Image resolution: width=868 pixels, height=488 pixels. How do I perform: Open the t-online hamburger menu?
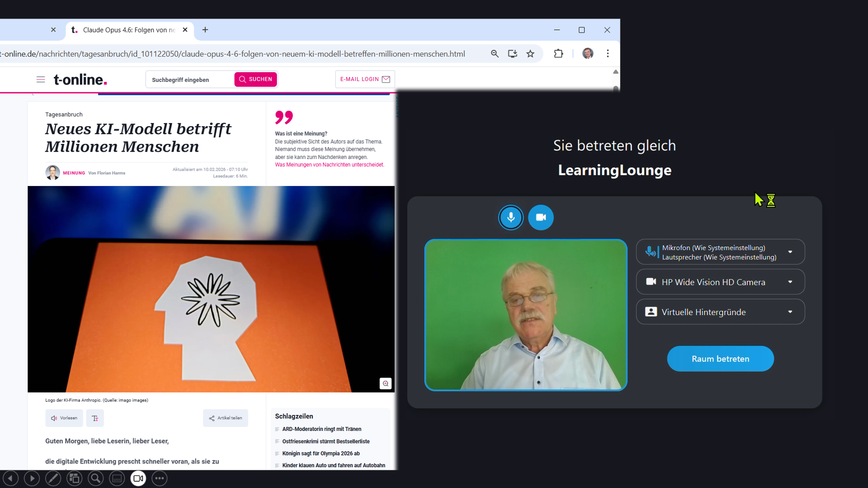coord(41,80)
